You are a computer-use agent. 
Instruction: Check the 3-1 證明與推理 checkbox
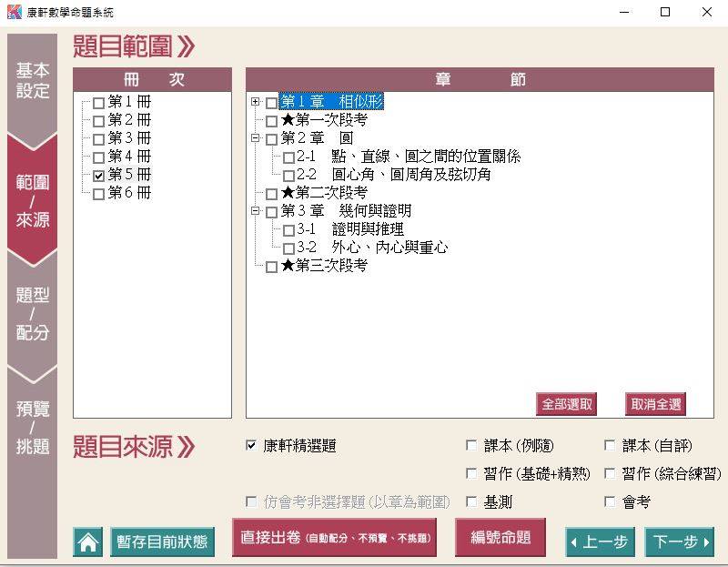pos(288,230)
